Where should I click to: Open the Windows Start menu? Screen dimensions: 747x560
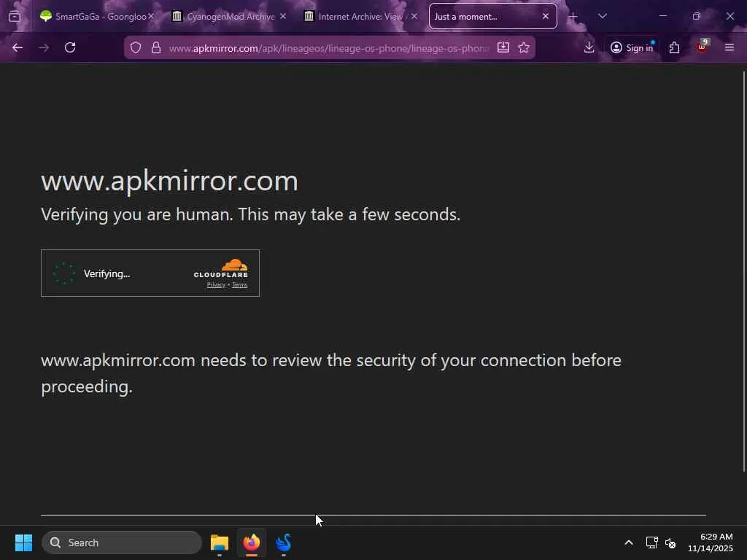[x=24, y=542]
